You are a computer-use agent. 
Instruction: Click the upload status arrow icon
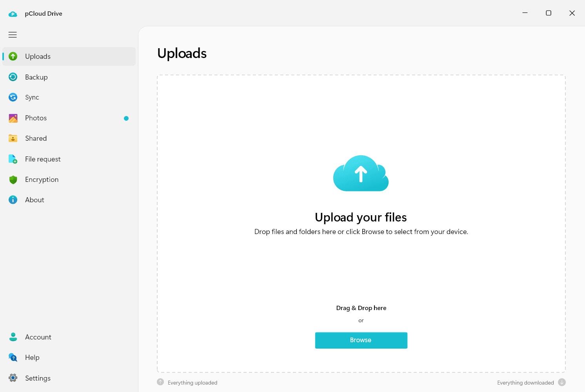coord(160,382)
